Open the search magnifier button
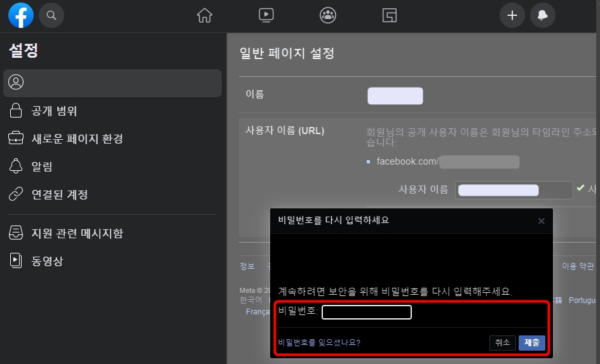This screenshot has width=600, height=364. [51, 15]
